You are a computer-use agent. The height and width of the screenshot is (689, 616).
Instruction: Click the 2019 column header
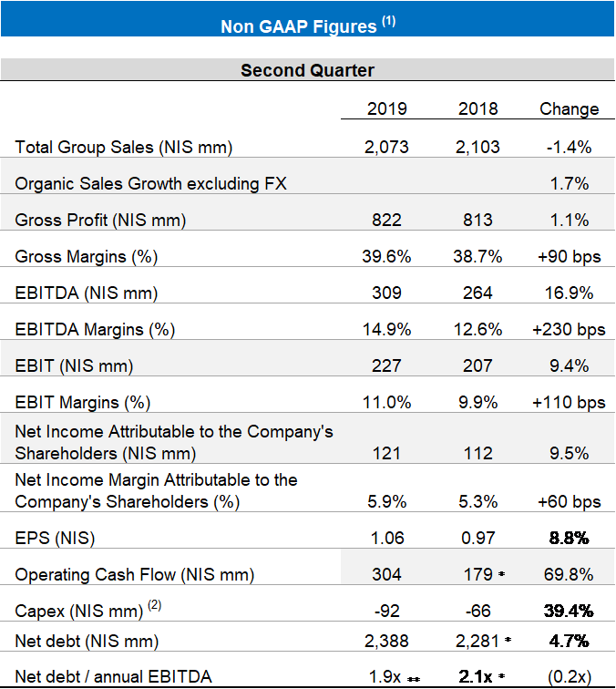[387, 108]
